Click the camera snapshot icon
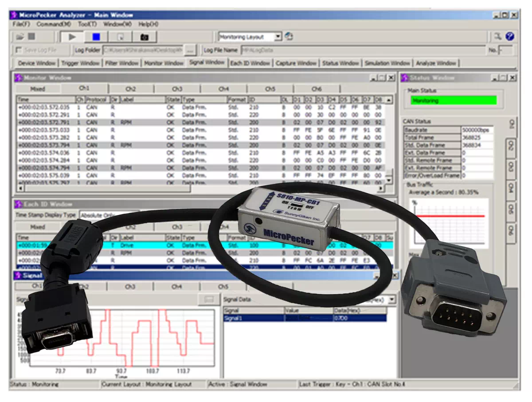 coord(144,37)
